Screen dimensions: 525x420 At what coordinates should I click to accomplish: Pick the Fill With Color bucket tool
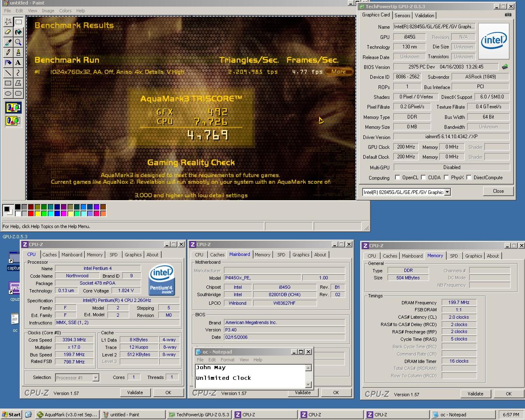[x=18, y=32]
